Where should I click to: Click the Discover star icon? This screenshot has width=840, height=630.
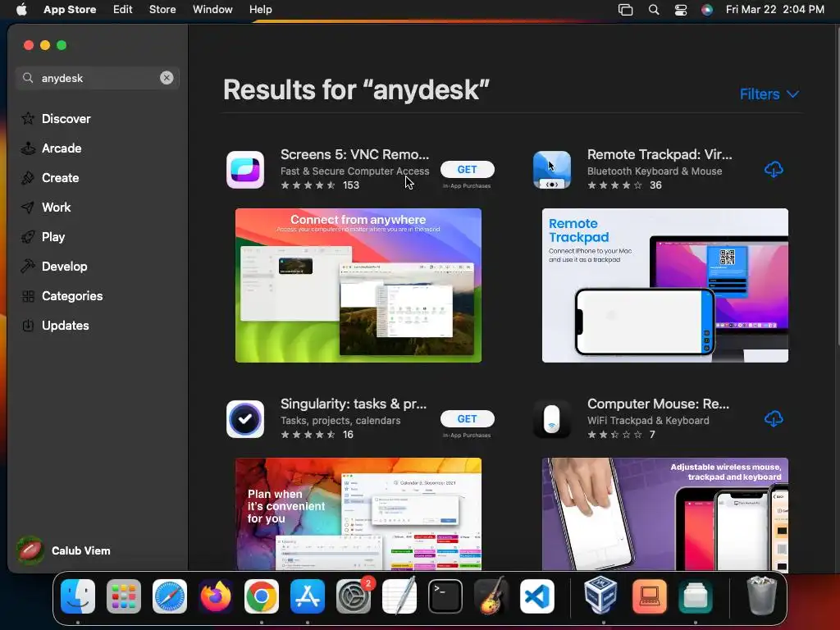[28, 118]
